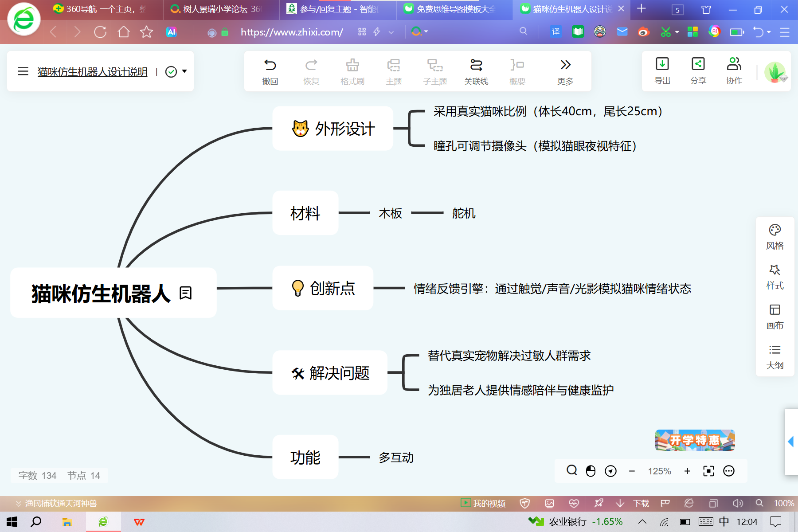Viewport: 798px width, 532px height.
Task: Zoom out with the minus button
Action: pyautogui.click(x=632, y=471)
